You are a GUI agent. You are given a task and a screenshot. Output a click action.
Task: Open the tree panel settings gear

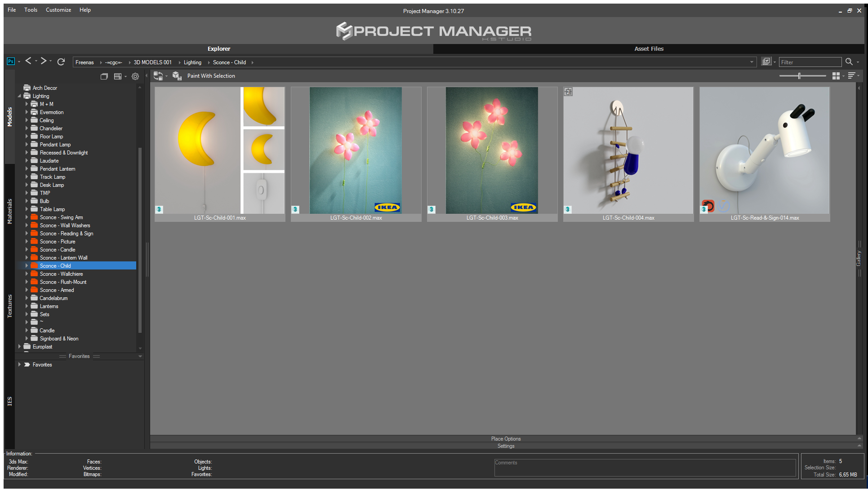(x=135, y=76)
